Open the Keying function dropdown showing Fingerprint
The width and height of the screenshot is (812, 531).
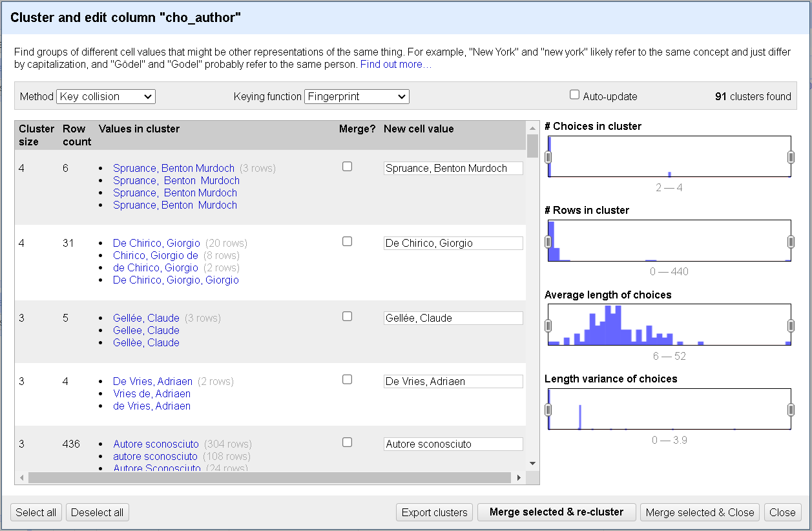(357, 96)
